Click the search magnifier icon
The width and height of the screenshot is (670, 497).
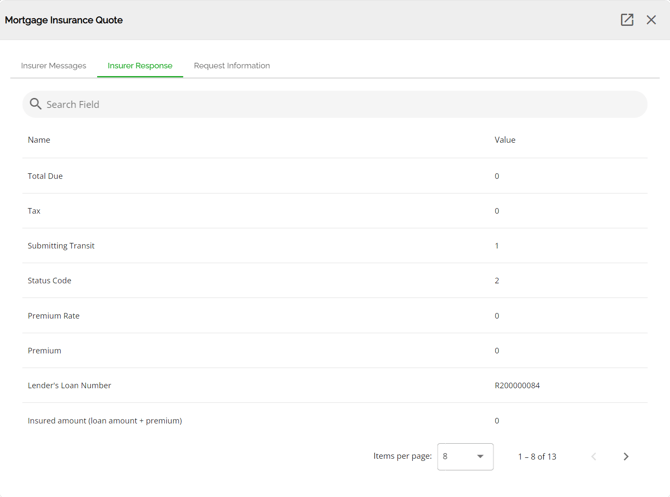click(x=35, y=104)
